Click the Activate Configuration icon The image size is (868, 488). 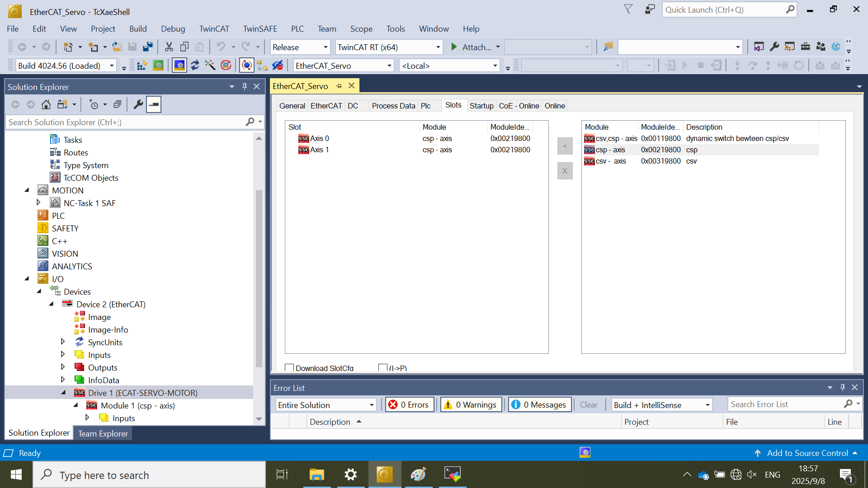[x=142, y=66]
